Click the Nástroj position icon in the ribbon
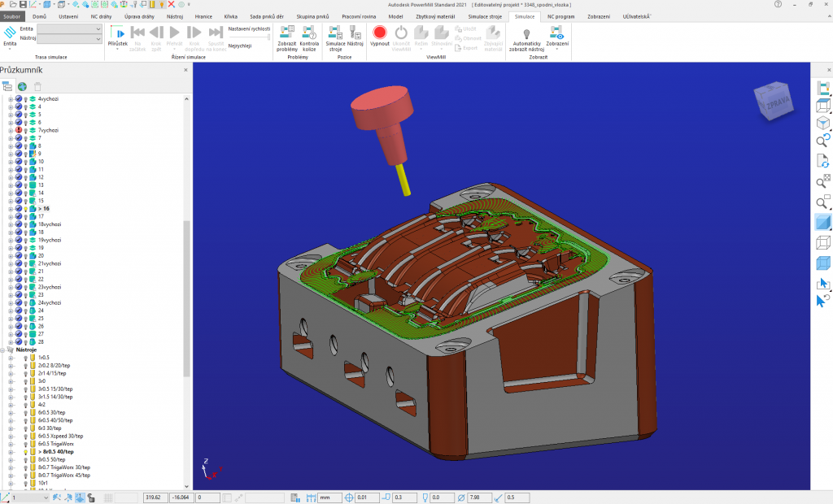 (x=355, y=33)
